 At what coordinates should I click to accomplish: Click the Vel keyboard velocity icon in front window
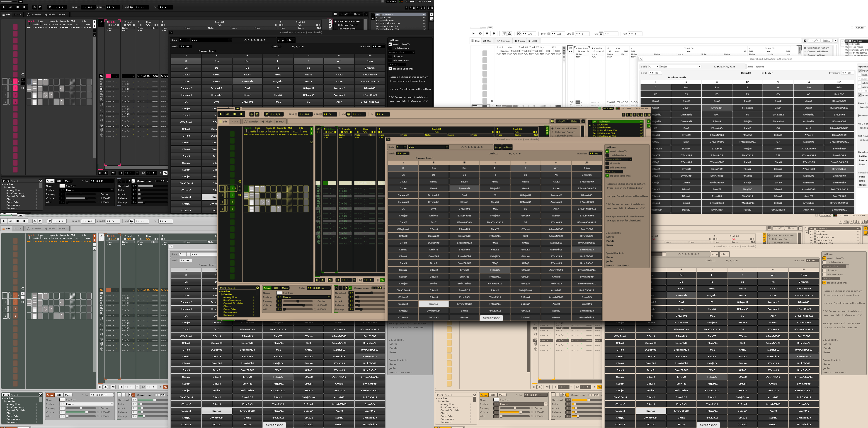click(348, 114)
